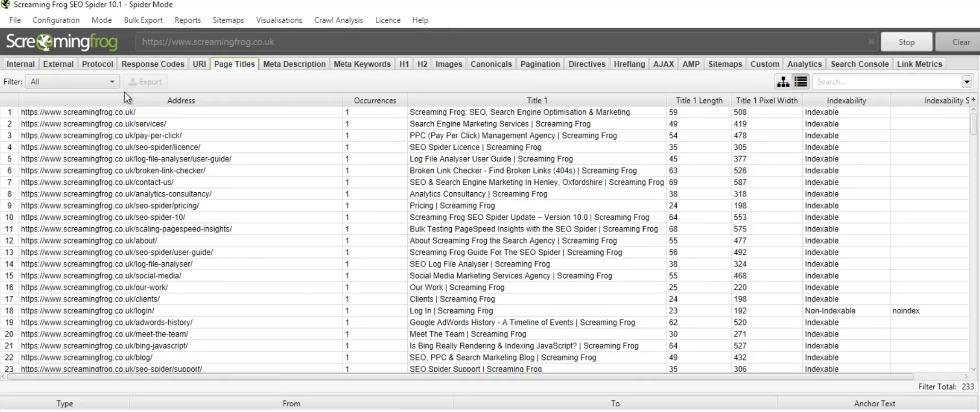The width and height of the screenshot is (980, 412).
Task: Switch to the H2 tab
Action: (422, 64)
